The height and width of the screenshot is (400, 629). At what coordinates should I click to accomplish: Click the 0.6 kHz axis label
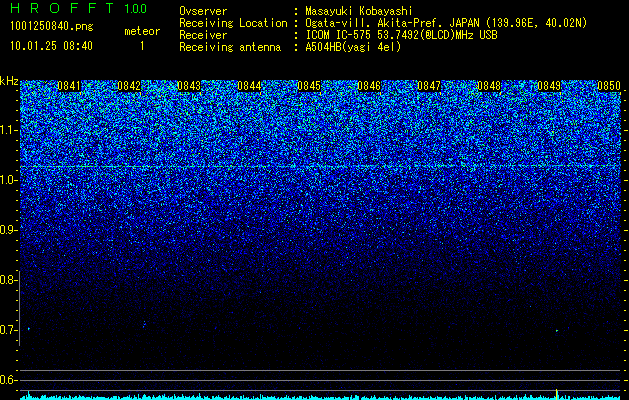[8, 380]
